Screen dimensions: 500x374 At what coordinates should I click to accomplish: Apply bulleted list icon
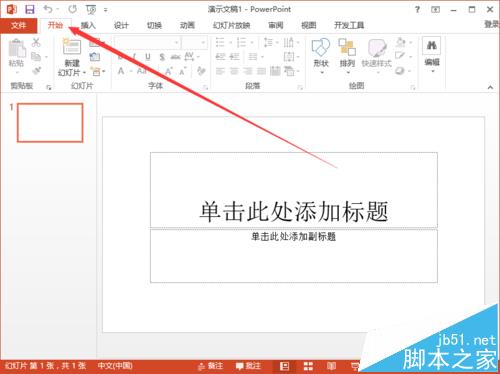click(220, 42)
